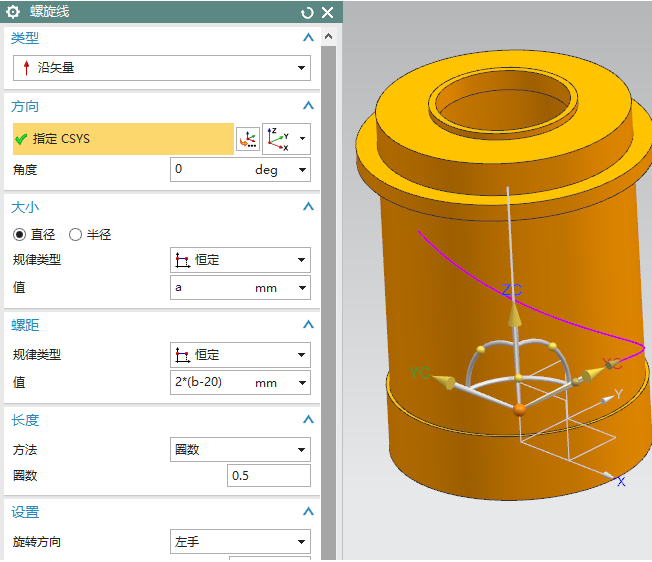The height and width of the screenshot is (562, 652).
Task: Click the 圈数 input field with 0.5
Action: pyautogui.click(x=268, y=476)
